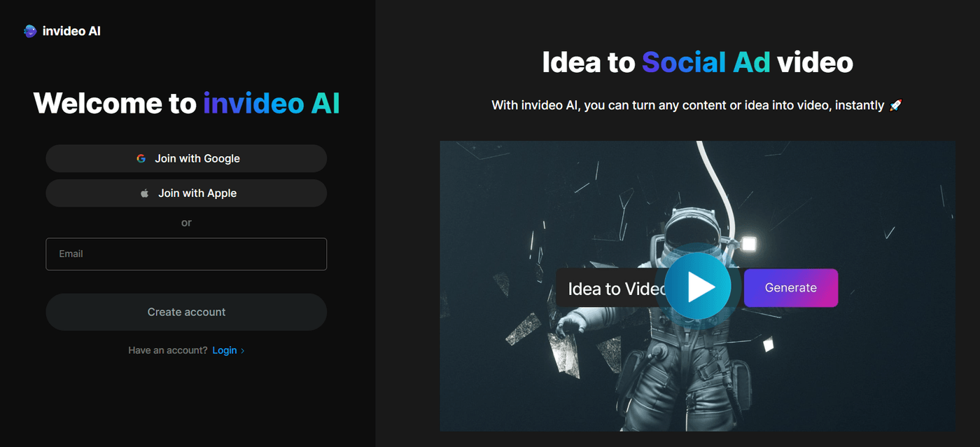
Task: Select the Join with Google button label
Action: coord(197,158)
